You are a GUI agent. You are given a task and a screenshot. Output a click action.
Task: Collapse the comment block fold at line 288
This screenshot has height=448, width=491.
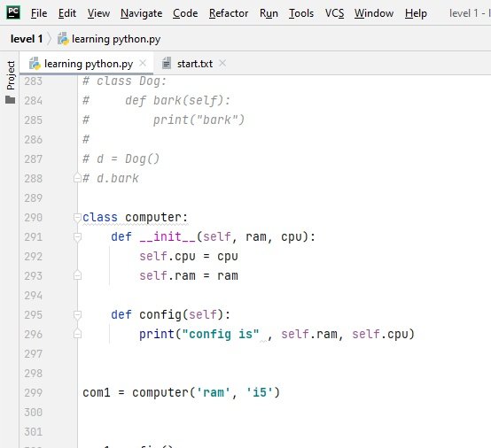point(77,178)
